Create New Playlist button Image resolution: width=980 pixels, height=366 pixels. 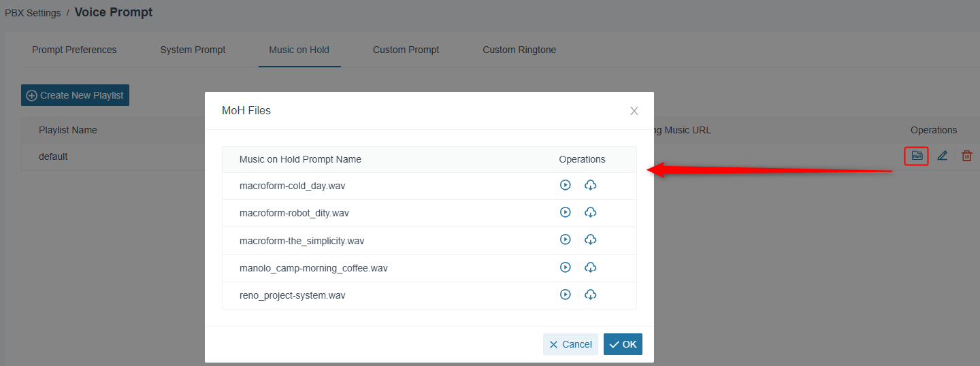click(75, 95)
